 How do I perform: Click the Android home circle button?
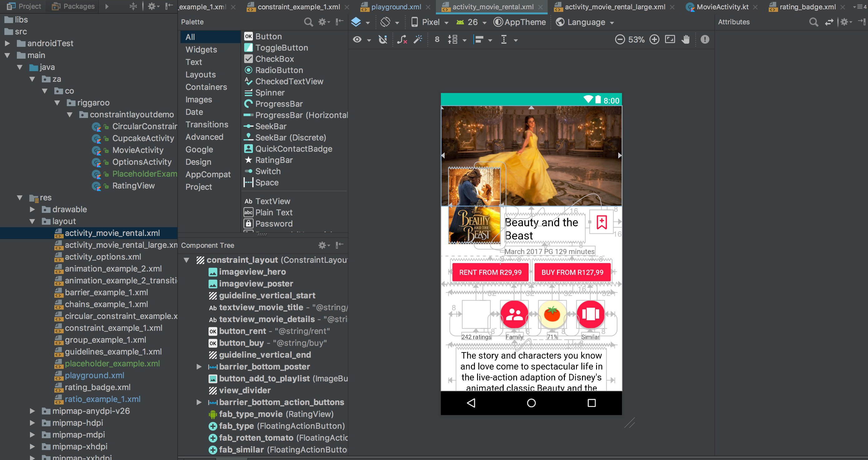tap(531, 403)
